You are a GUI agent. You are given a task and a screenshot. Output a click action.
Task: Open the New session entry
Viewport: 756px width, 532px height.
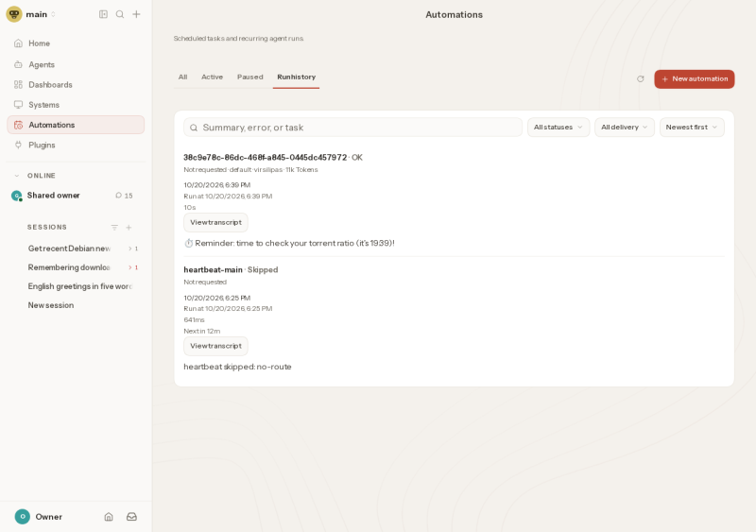coord(51,305)
